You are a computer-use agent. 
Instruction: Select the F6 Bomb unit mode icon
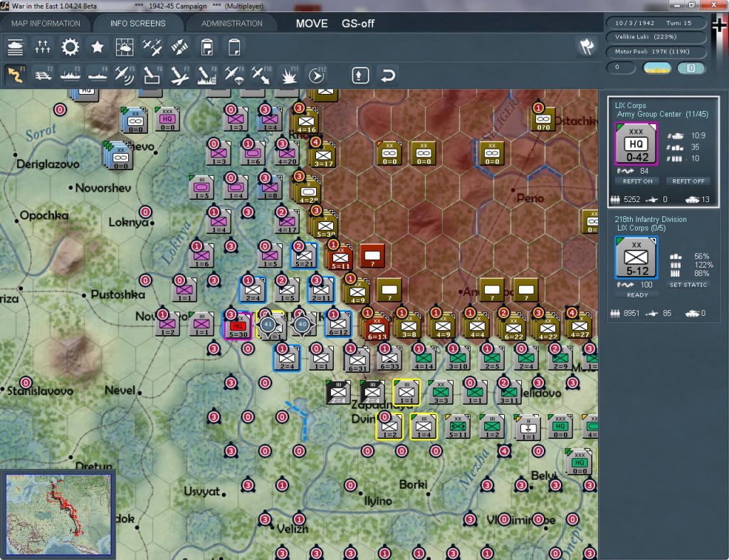pyautogui.click(x=152, y=75)
